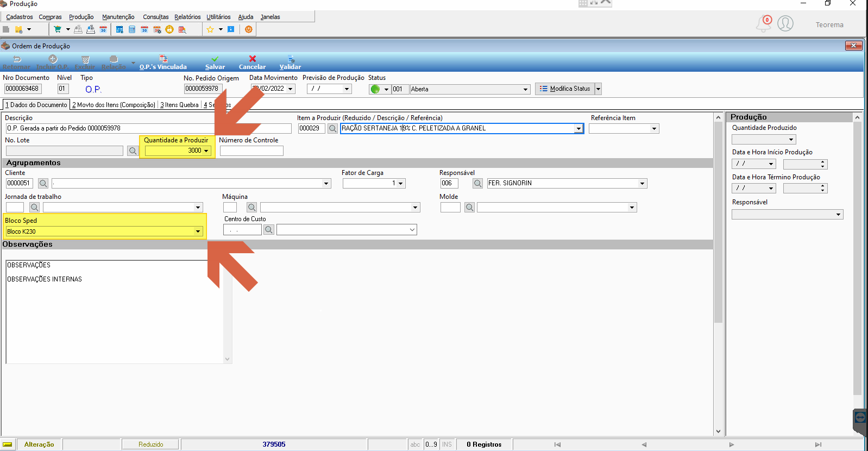Click the Descrição text field
Screen dimensions: 868x451
(148, 129)
